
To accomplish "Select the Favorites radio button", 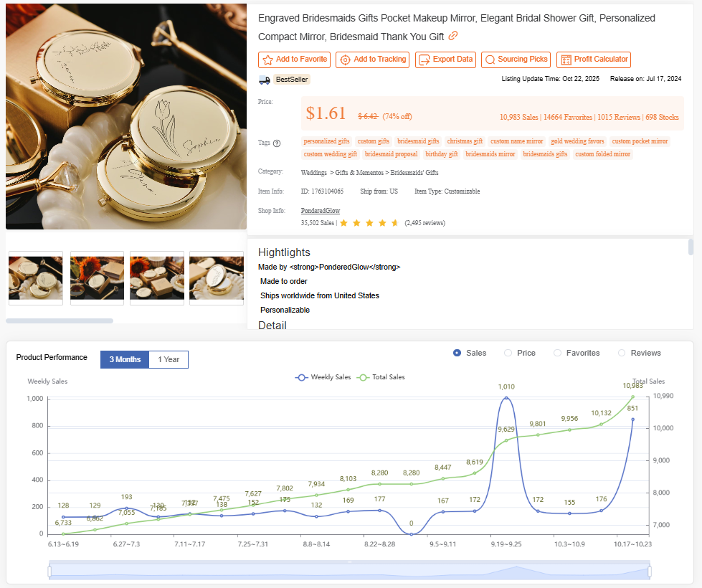I will pyautogui.click(x=557, y=353).
